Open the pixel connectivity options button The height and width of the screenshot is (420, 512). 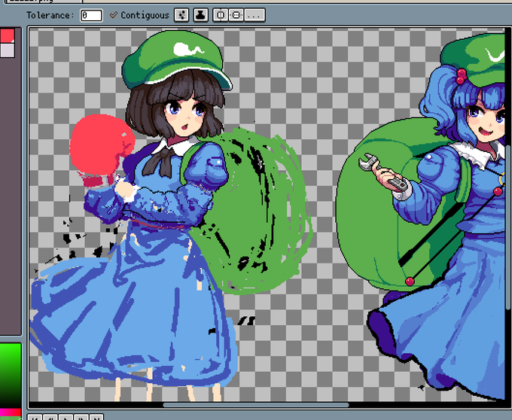click(181, 15)
